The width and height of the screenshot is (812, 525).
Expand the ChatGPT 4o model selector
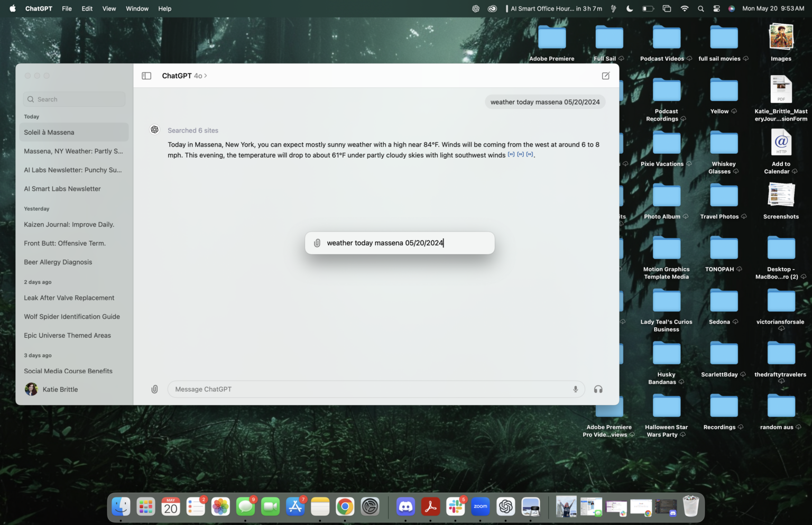(x=184, y=76)
